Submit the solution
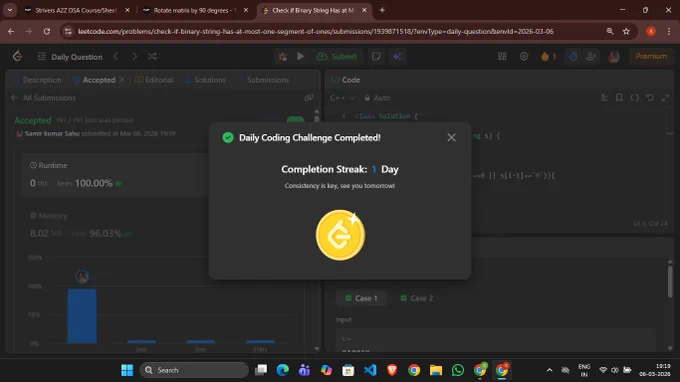The height and width of the screenshot is (382, 680). click(x=337, y=56)
